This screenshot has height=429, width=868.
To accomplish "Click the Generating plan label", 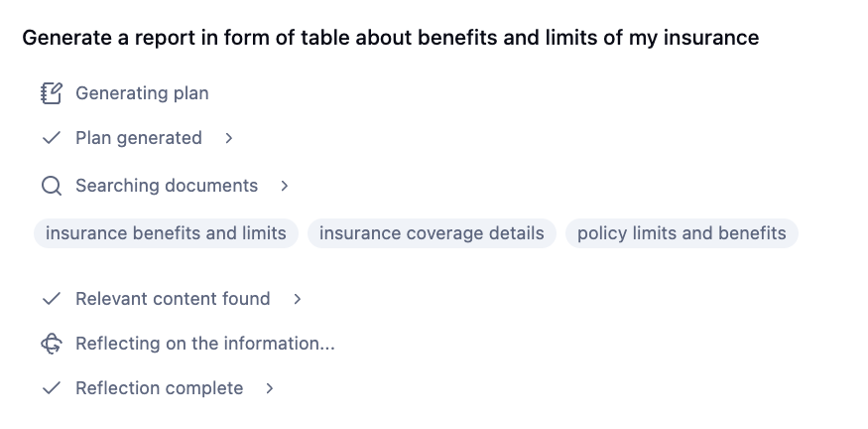I will click(142, 93).
